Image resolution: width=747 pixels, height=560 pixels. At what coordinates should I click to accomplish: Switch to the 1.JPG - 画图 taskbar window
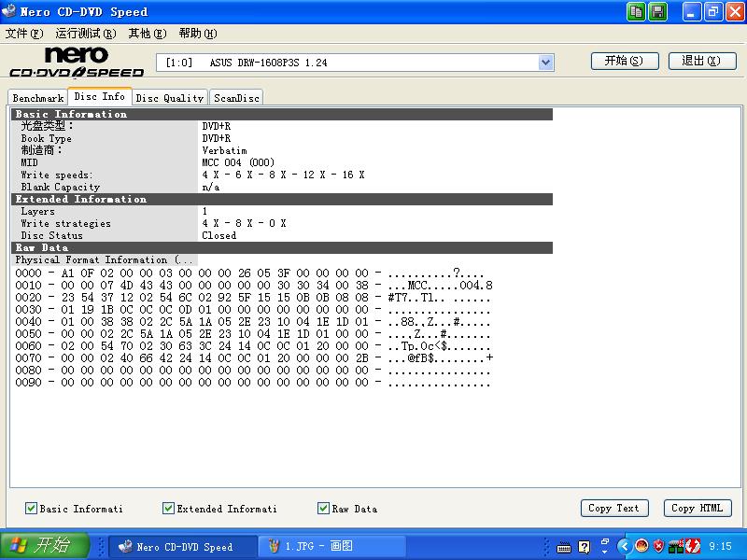pos(331,547)
